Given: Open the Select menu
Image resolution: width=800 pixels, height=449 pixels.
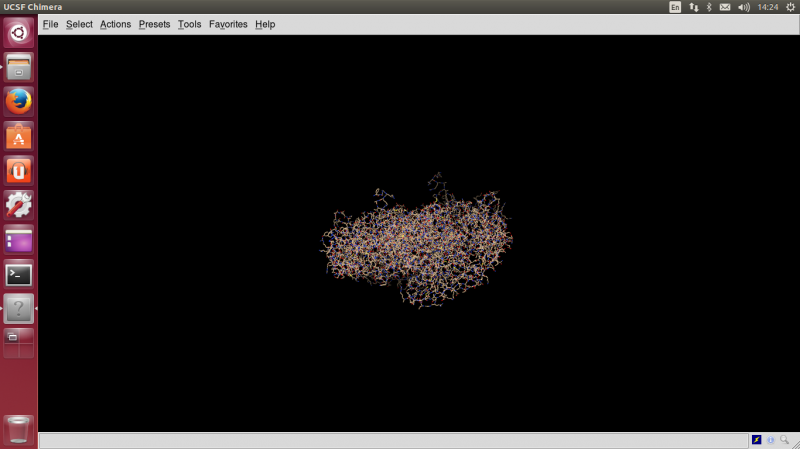Looking at the screenshot, I should 79,24.
